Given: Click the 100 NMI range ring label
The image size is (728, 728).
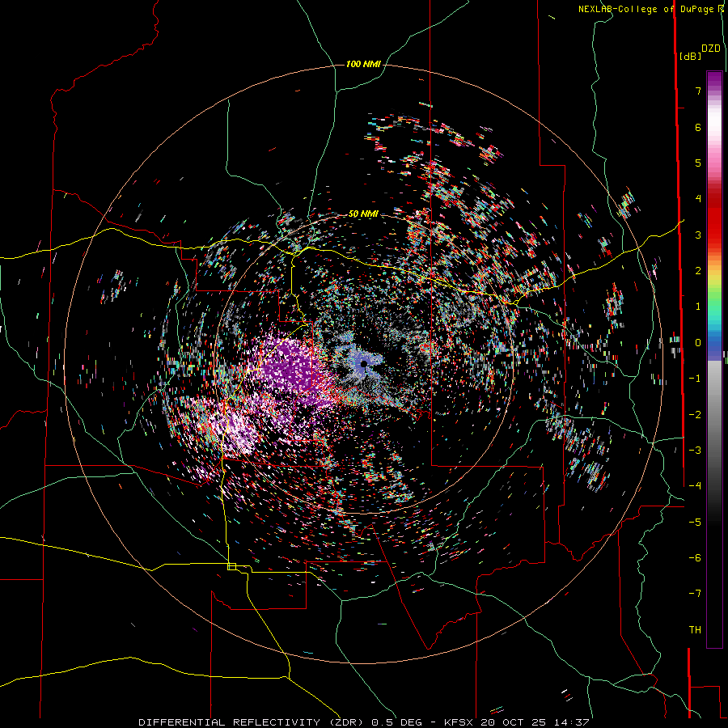Looking at the screenshot, I should 363,64.
